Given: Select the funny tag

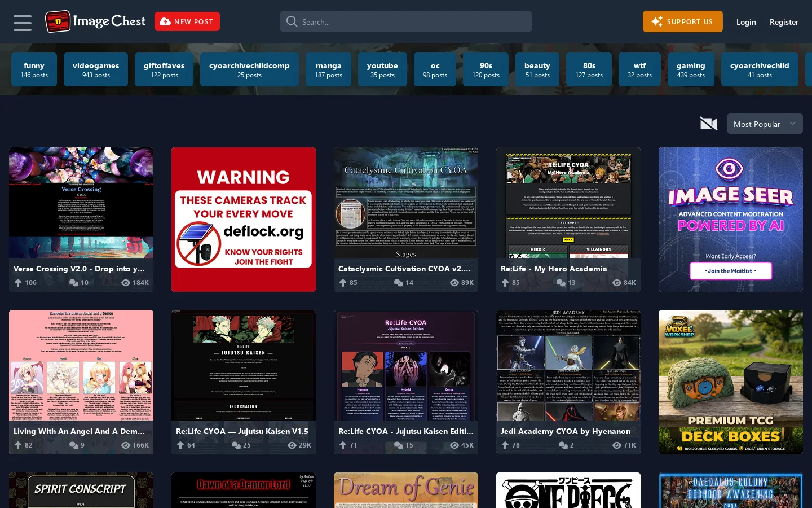Looking at the screenshot, I should click(34, 69).
